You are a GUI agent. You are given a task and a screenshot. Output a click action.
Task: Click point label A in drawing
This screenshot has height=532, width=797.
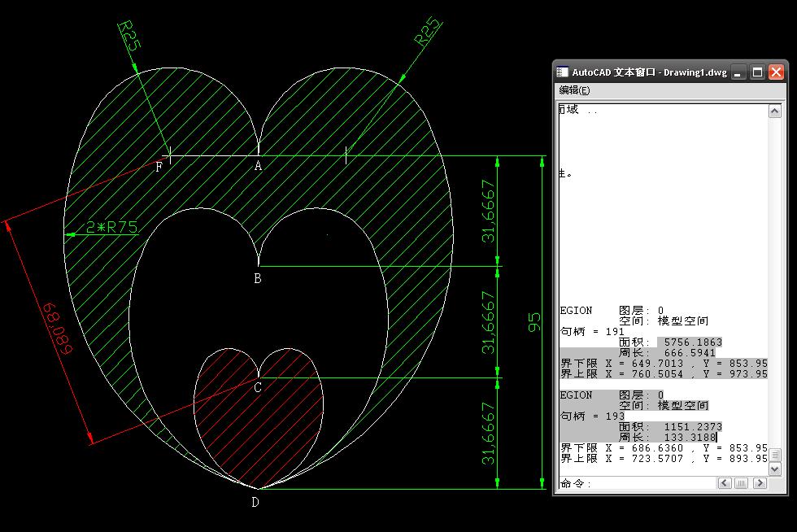(x=259, y=166)
